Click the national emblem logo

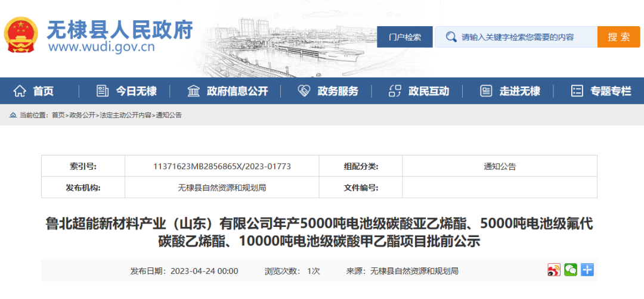click(x=21, y=35)
